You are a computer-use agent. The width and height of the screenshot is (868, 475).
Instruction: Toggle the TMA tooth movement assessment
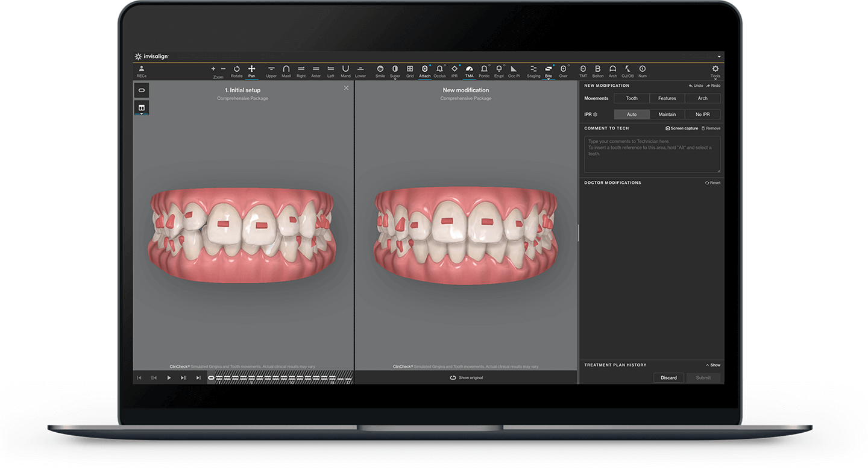469,71
